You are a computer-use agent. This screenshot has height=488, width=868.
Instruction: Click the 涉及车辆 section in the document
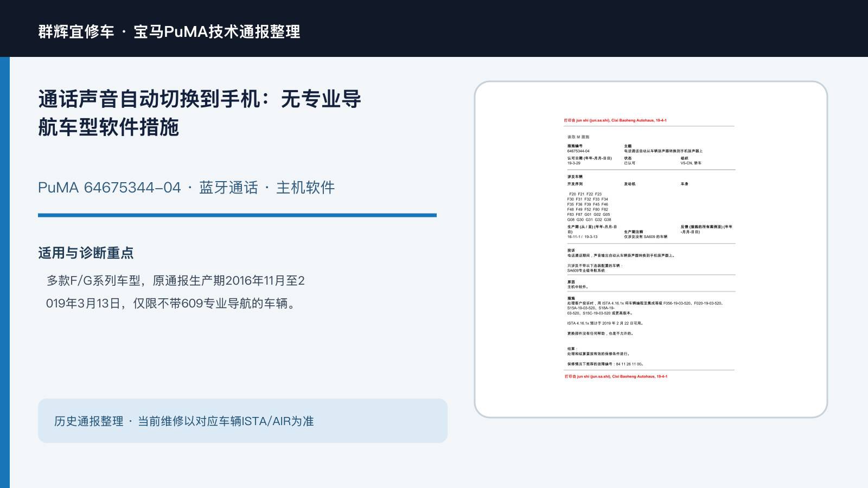click(x=575, y=177)
